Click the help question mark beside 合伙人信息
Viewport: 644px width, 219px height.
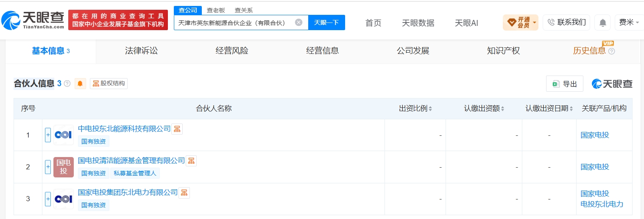click(67, 84)
